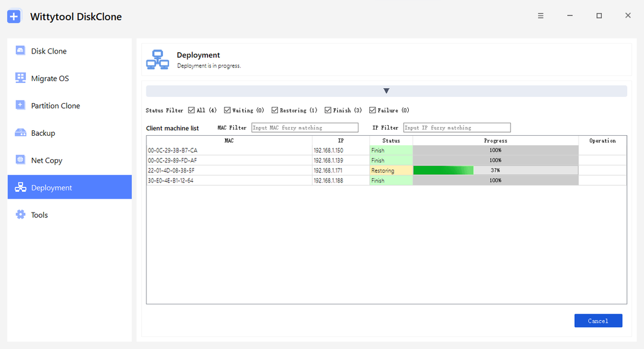Image resolution: width=644 pixels, height=349 pixels.
Task: Click the Disk Clone sidebar icon
Action: click(x=20, y=50)
